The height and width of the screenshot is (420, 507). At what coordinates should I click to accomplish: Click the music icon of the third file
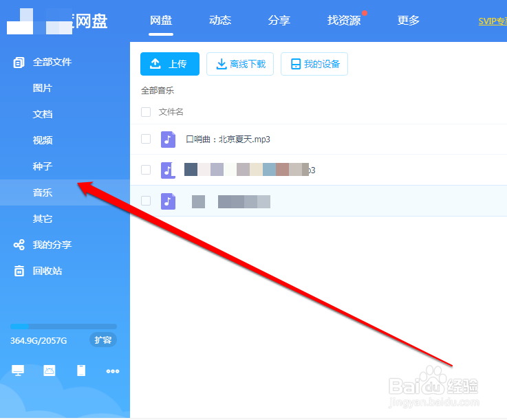[x=168, y=201]
